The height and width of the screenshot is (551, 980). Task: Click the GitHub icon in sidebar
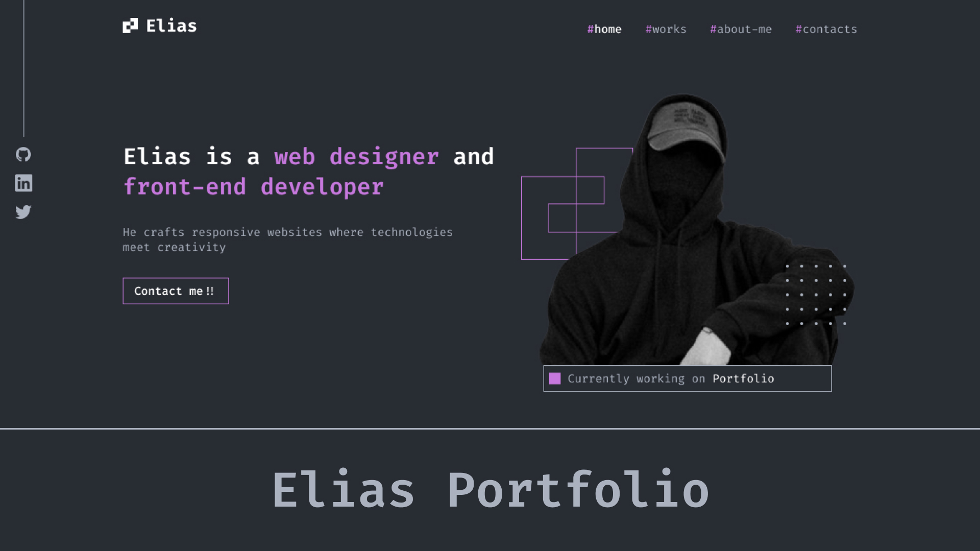[23, 155]
